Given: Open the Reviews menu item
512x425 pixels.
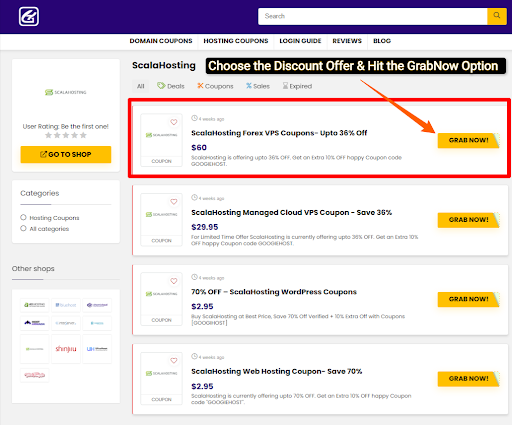Looking at the screenshot, I should tap(347, 41).
